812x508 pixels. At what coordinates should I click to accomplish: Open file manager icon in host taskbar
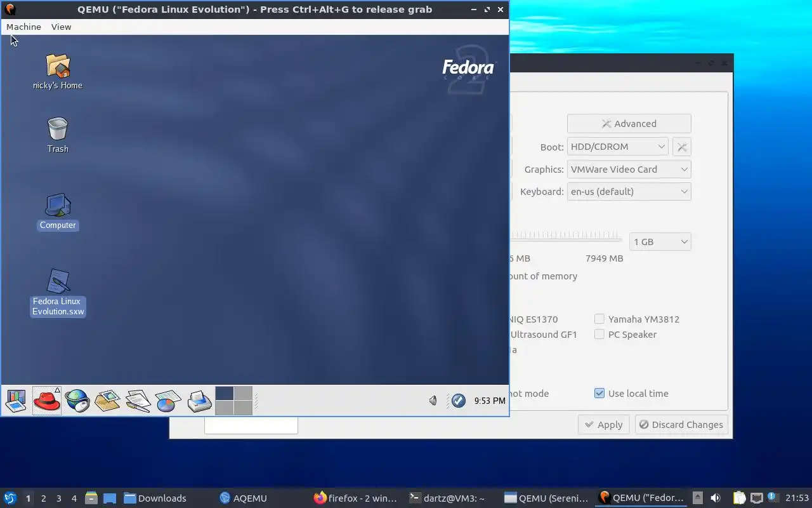tap(91, 498)
